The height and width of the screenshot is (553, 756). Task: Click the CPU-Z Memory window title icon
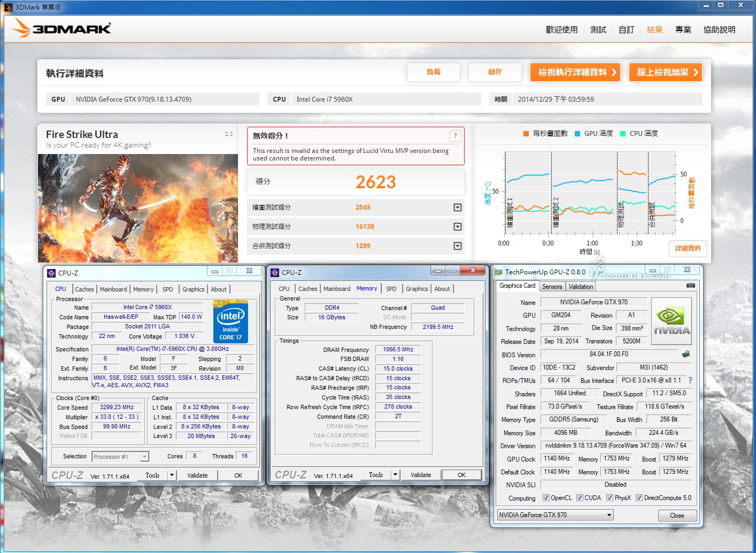pyautogui.click(x=275, y=272)
